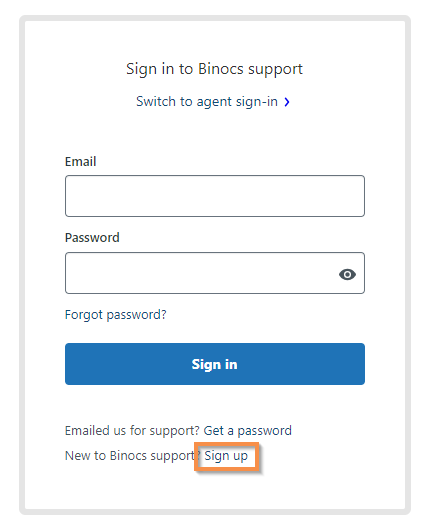Place cursor in the box under Password

(215, 273)
